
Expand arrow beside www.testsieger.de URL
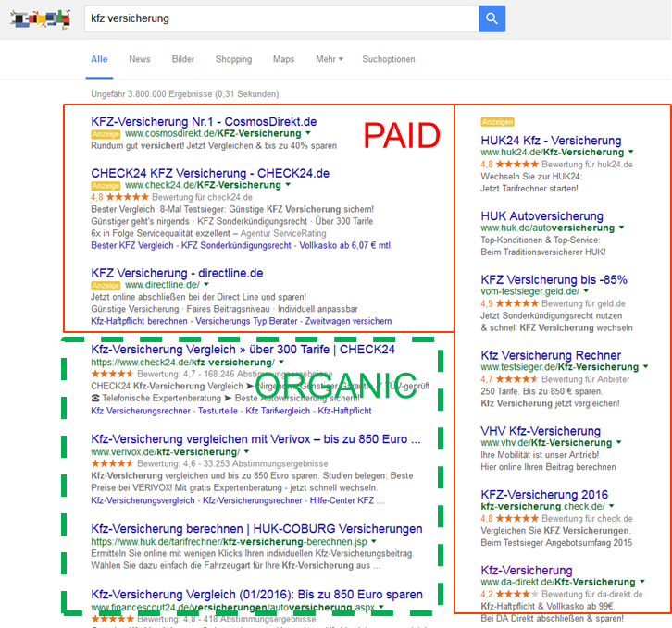pos(645,366)
